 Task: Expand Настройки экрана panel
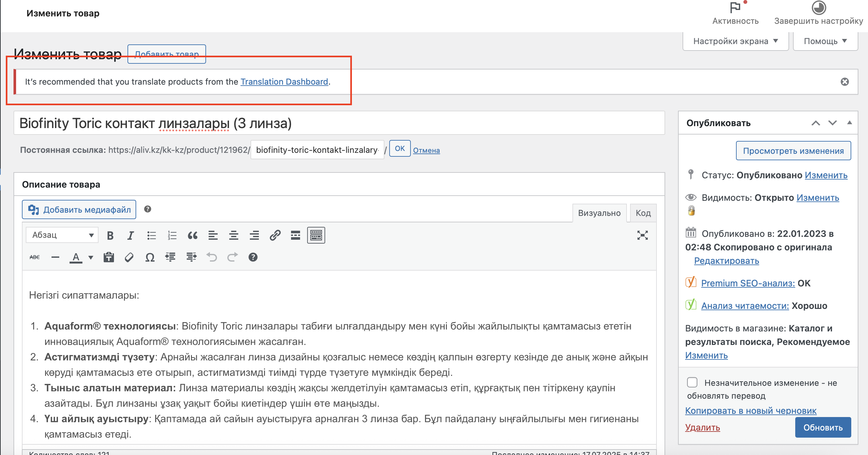coord(735,41)
